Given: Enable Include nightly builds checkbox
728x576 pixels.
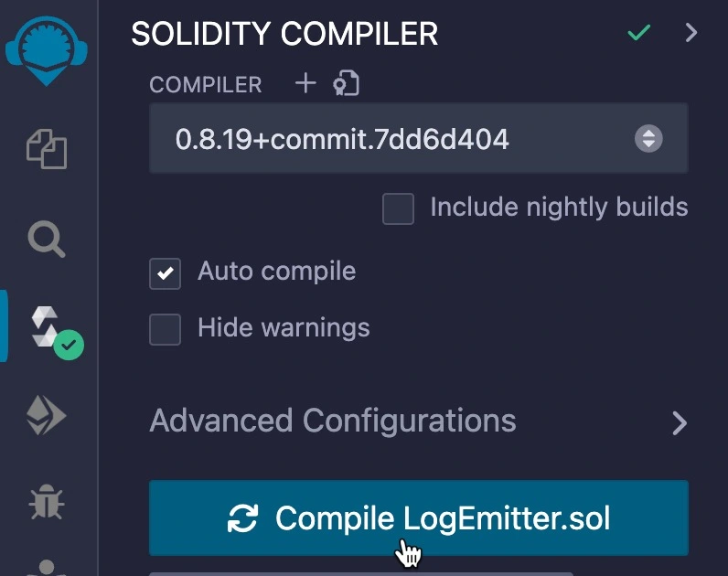Looking at the screenshot, I should click(x=398, y=209).
